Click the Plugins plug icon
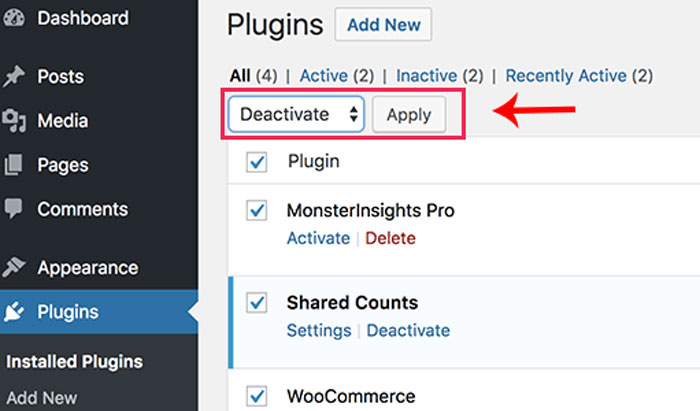 [14, 312]
